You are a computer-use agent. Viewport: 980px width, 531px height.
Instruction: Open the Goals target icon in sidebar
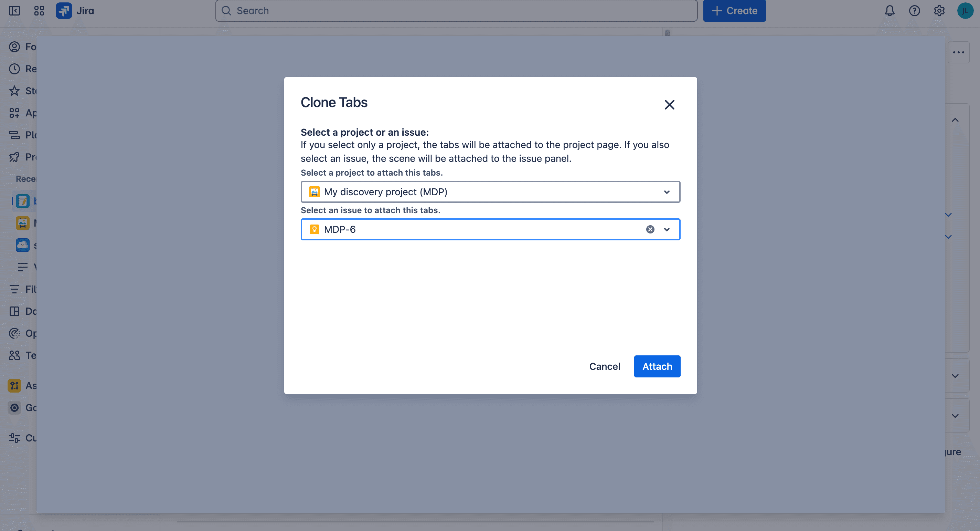(x=14, y=407)
